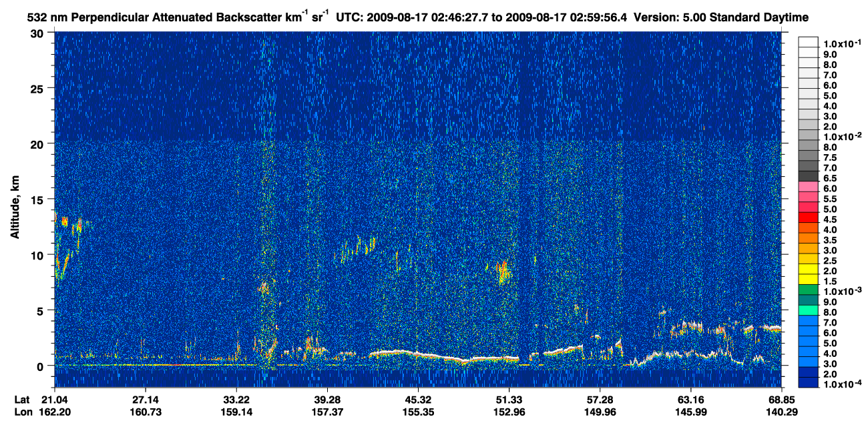
Task: Click colorbar label '2.5'
Action: 830,260
